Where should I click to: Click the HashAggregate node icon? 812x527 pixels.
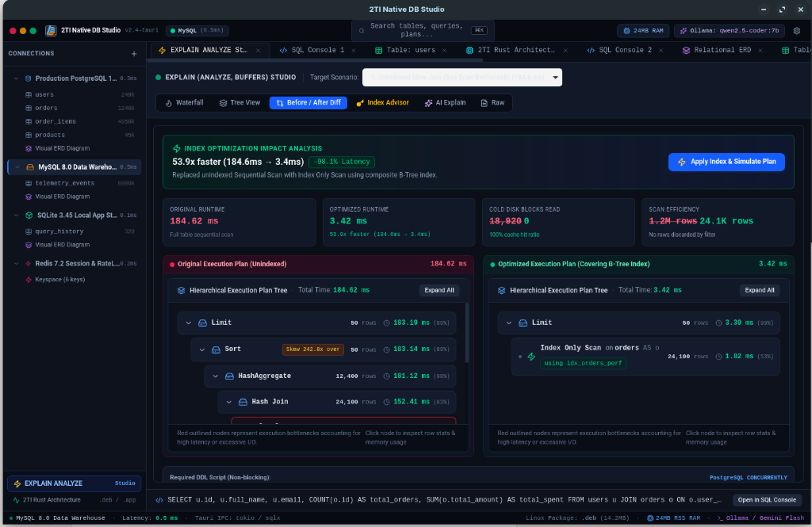point(229,376)
